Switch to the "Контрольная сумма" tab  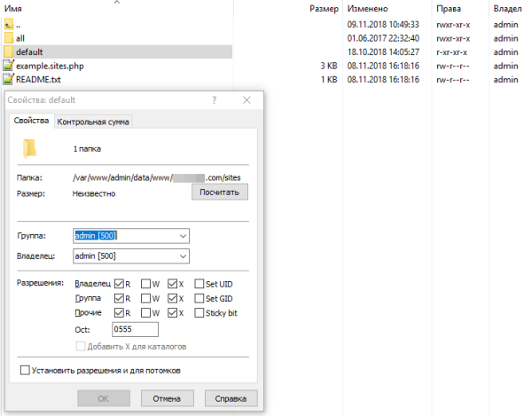93,122
